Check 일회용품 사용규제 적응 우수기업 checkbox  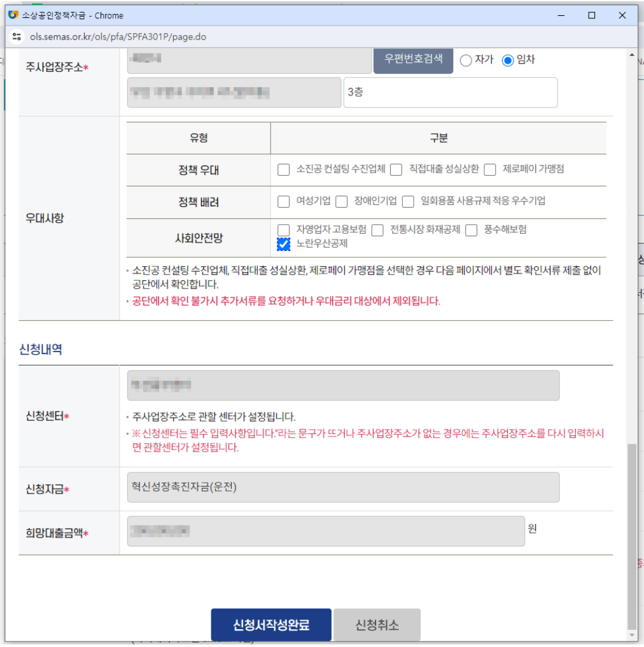click(408, 202)
